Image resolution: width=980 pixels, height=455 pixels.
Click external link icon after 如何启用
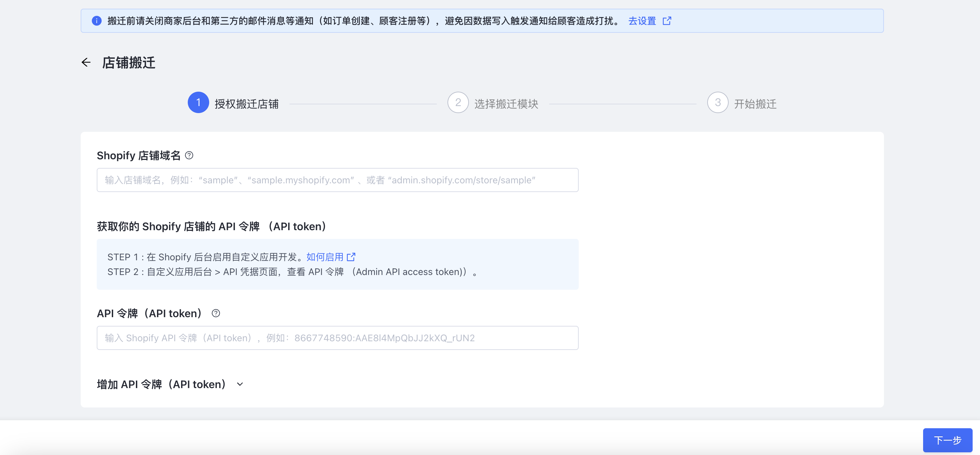pyautogui.click(x=351, y=257)
